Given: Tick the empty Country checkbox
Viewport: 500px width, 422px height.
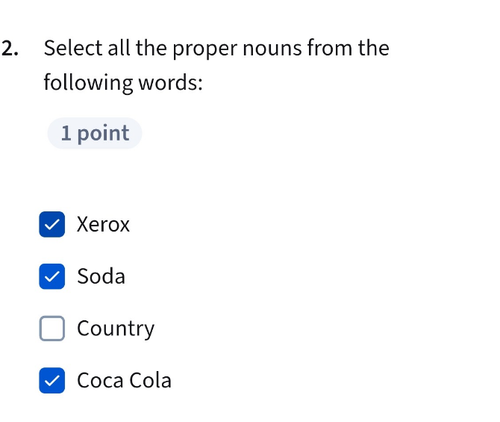Looking at the screenshot, I should point(52,328).
